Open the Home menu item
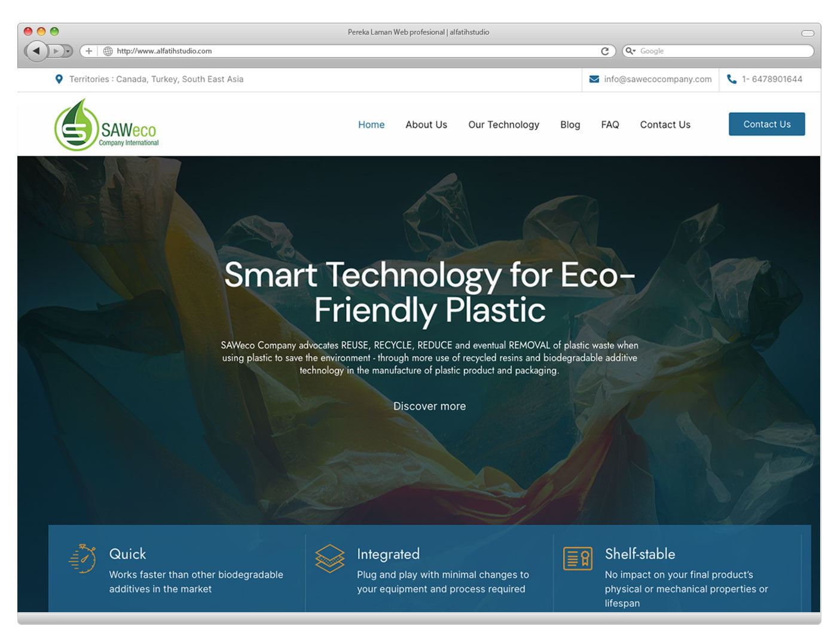 371,124
